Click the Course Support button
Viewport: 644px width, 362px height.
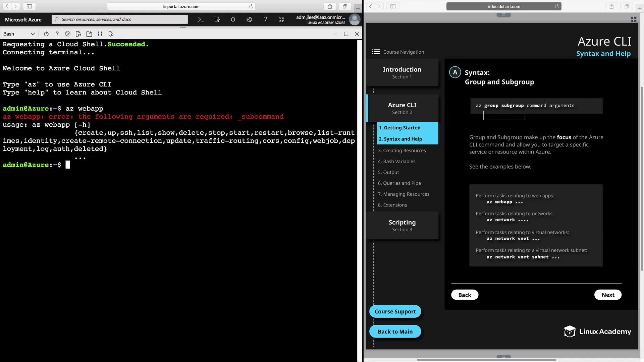395,311
